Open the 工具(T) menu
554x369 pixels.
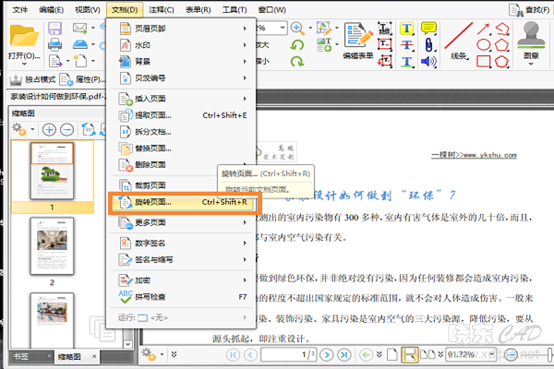point(234,10)
